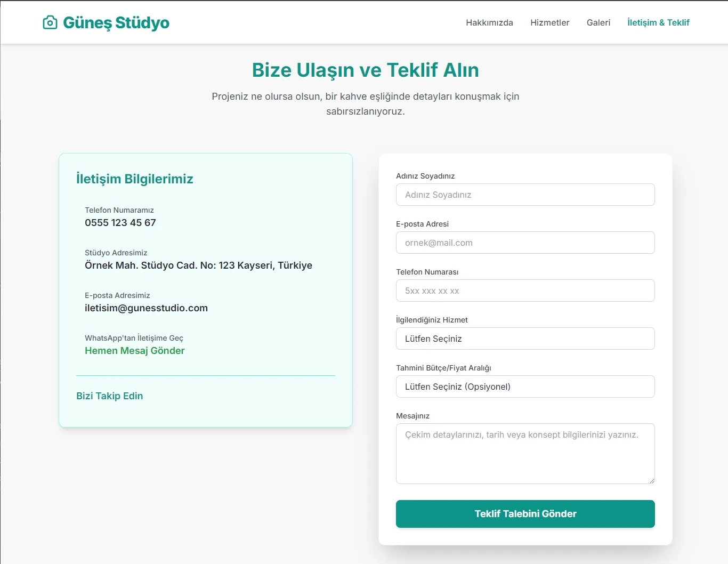This screenshot has width=728, height=564.
Task: Click the iletisim@gunesstudio.com email address
Action: pyautogui.click(x=146, y=308)
